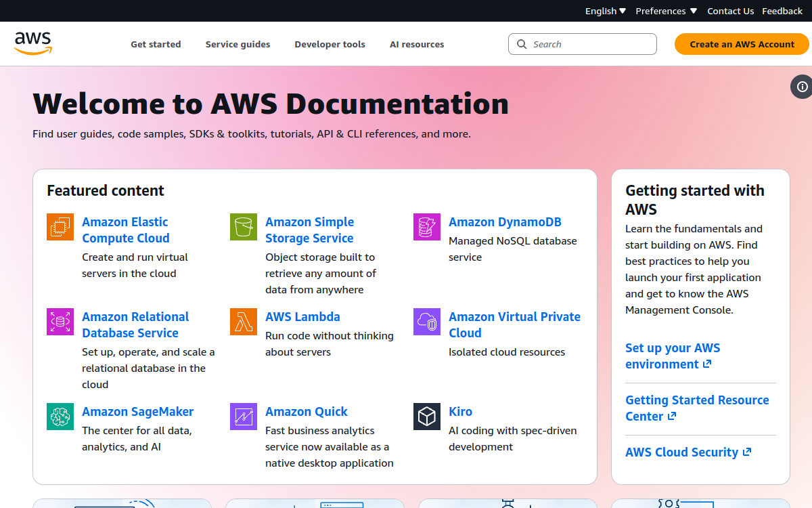Screen dimensions: 812x508
Task: Click 'Welcome to AWS Documentation' heading
Action: 271,104
